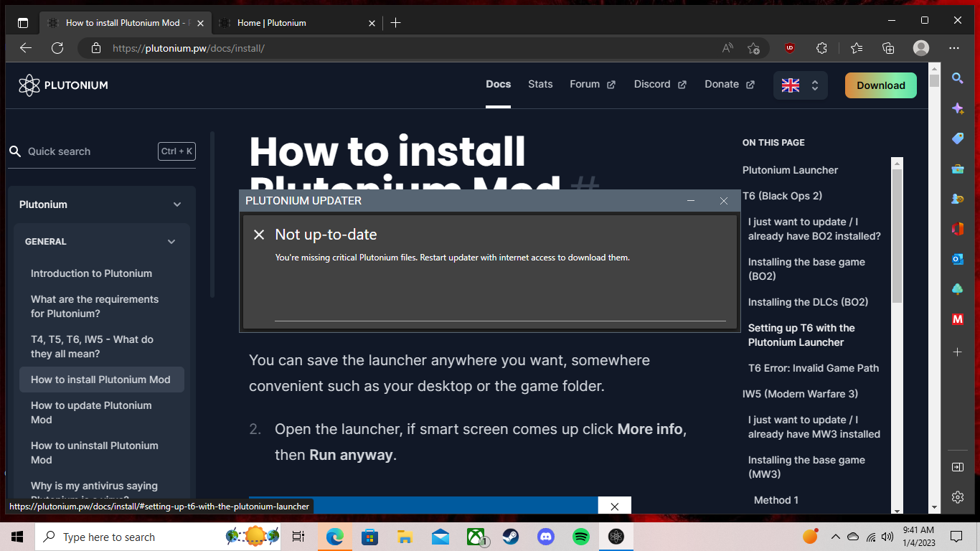The width and height of the screenshot is (980, 551).
Task: Open language selector dropdown with UK flag
Action: tap(801, 85)
